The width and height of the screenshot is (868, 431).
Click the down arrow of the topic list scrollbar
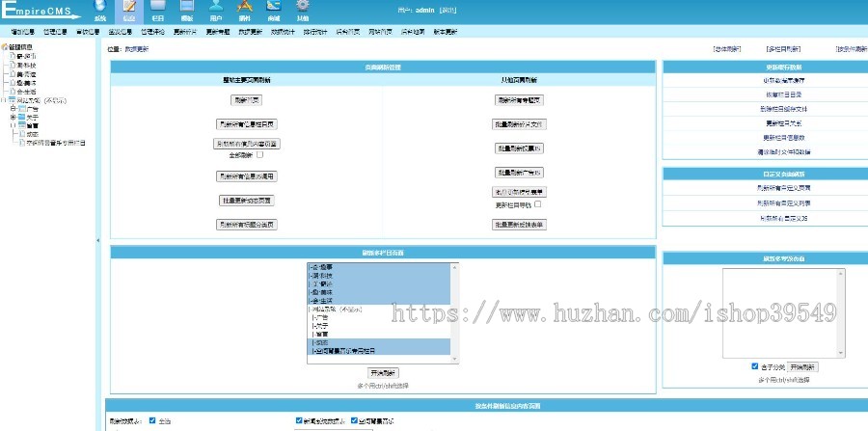pyautogui.click(x=841, y=354)
